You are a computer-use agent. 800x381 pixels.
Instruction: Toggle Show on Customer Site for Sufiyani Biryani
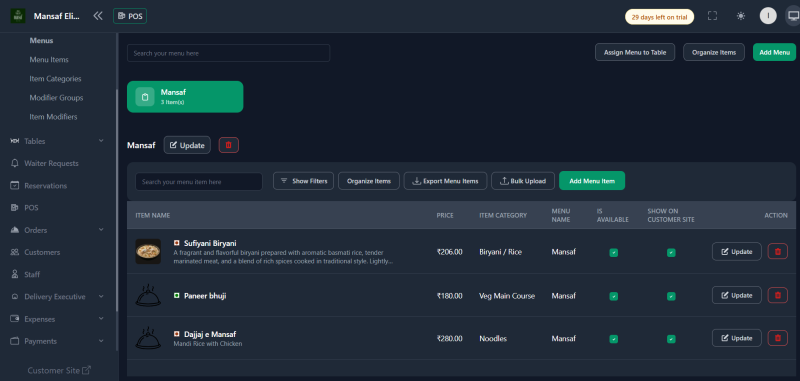pyautogui.click(x=671, y=252)
